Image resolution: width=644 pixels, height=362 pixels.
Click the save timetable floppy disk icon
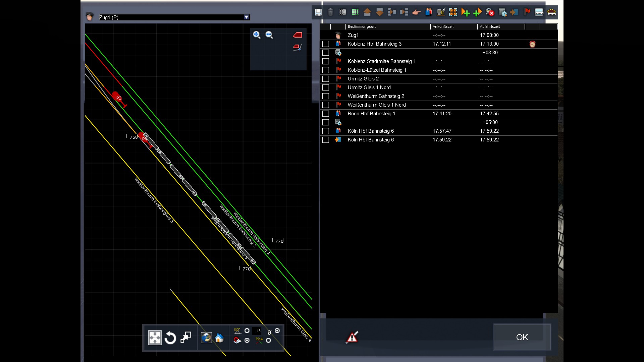click(318, 12)
